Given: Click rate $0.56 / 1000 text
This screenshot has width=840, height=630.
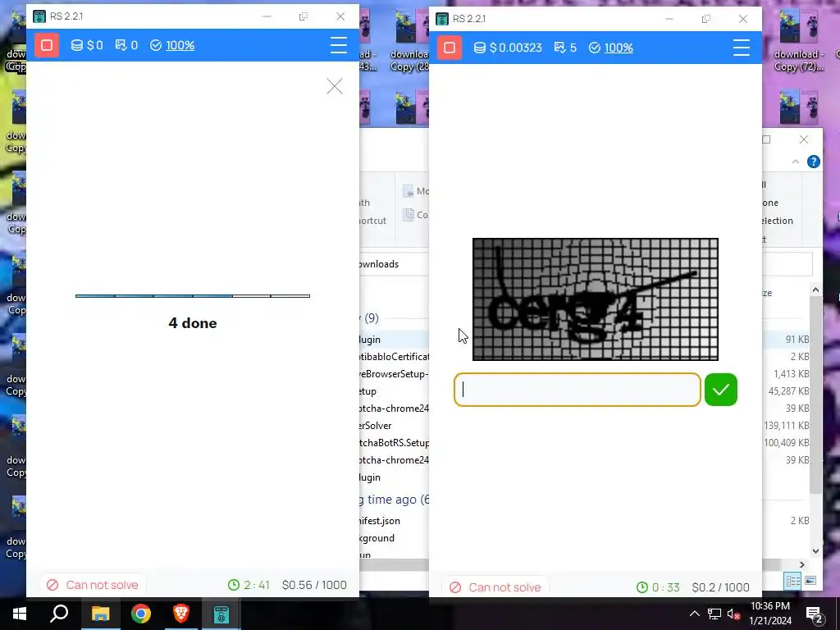Looking at the screenshot, I should (314, 584).
